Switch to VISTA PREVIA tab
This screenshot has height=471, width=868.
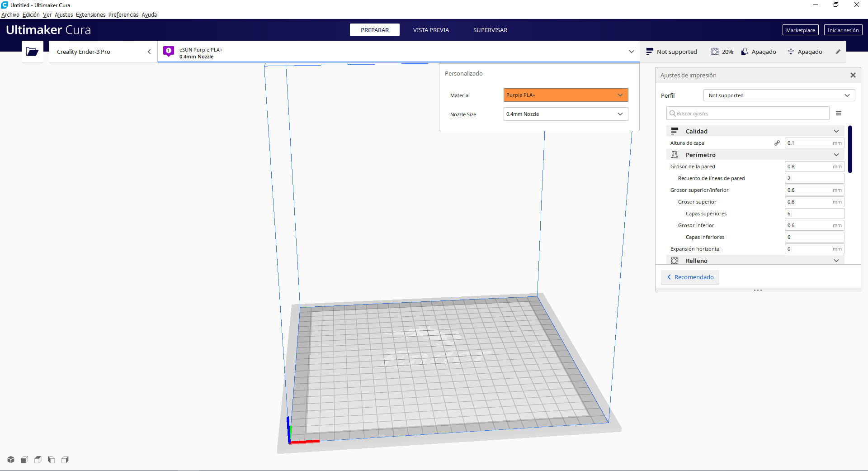point(431,30)
